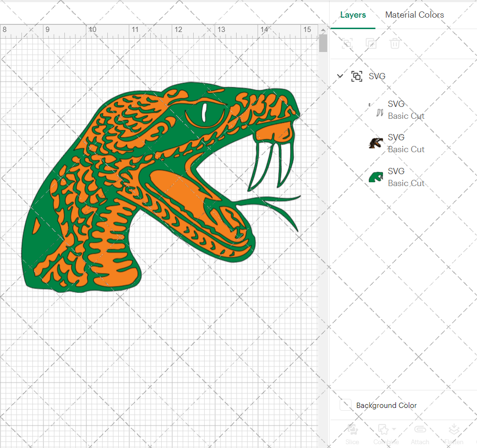Click the top-level 'SVG' group label
This screenshot has width=477, height=448.
(x=377, y=76)
